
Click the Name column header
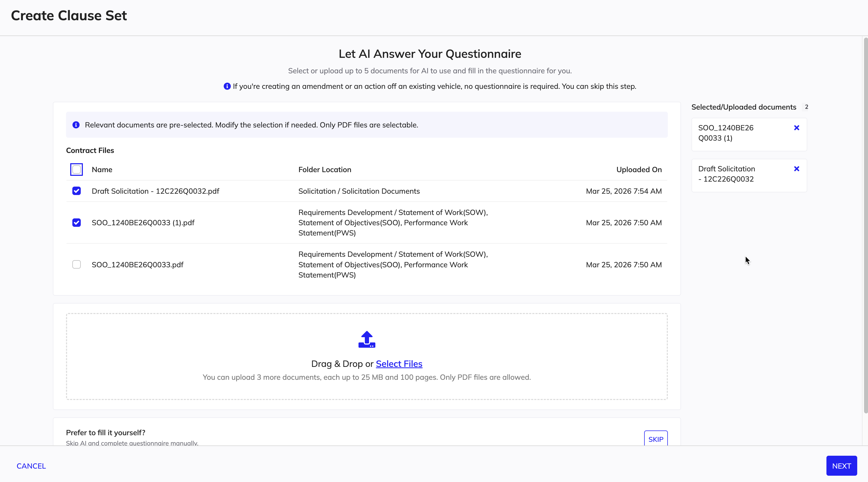102,170
